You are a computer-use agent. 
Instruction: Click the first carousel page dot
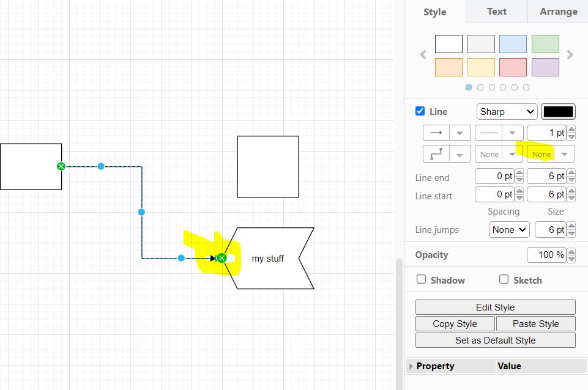[469, 87]
